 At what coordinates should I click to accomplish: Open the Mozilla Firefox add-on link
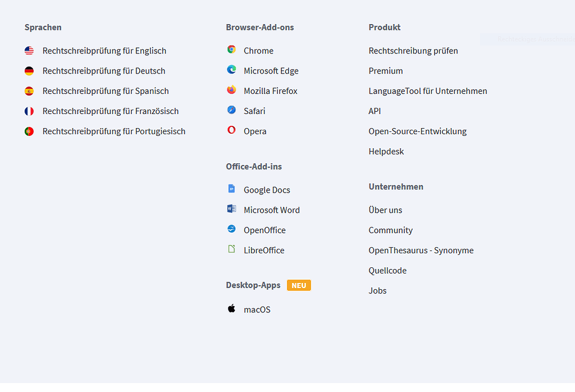point(271,91)
